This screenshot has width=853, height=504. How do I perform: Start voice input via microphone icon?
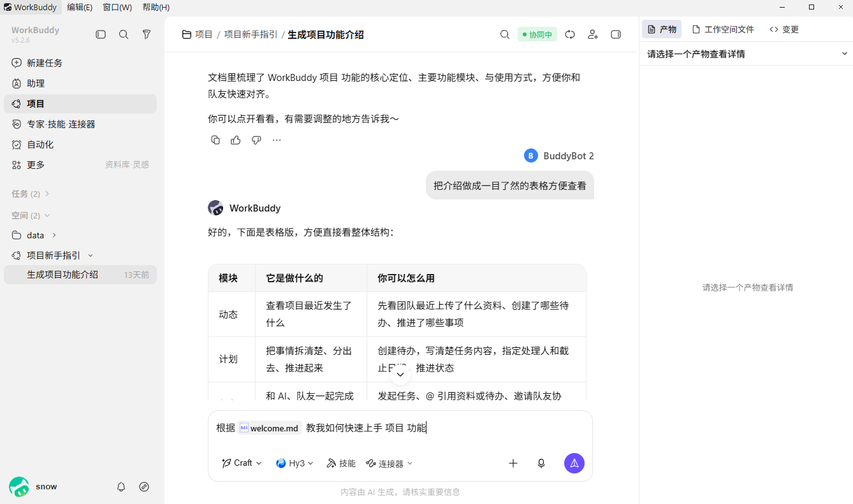click(x=541, y=463)
